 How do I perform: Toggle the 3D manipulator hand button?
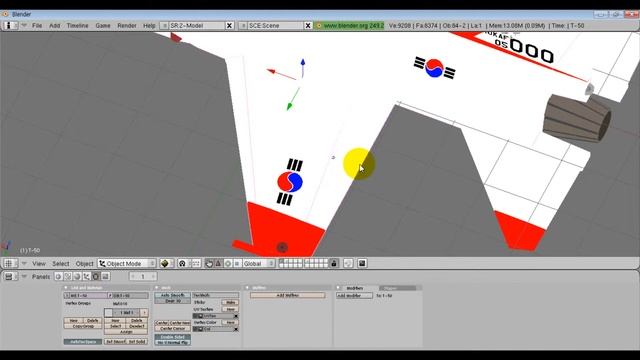pyautogui.click(x=209, y=263)
